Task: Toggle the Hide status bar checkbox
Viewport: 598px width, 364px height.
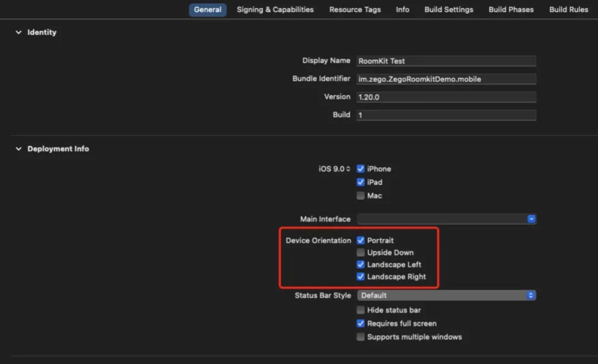Action: (x=361, y=310)
